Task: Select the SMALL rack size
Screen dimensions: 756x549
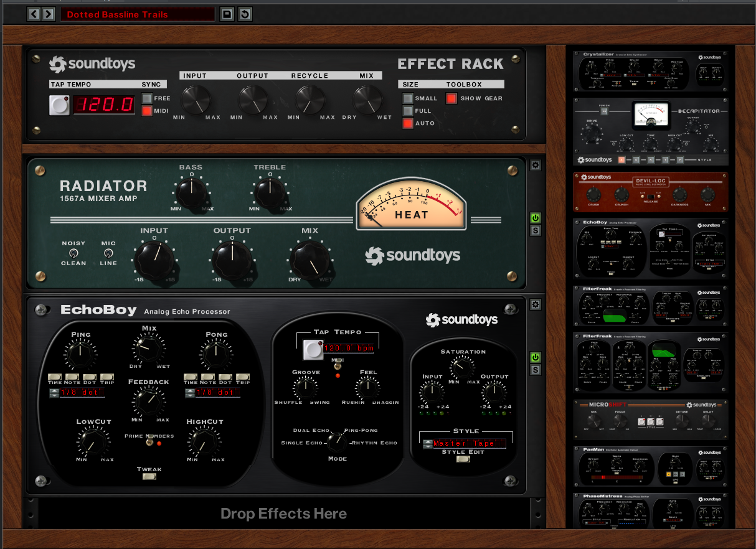Action: click(x=408, y=98)
